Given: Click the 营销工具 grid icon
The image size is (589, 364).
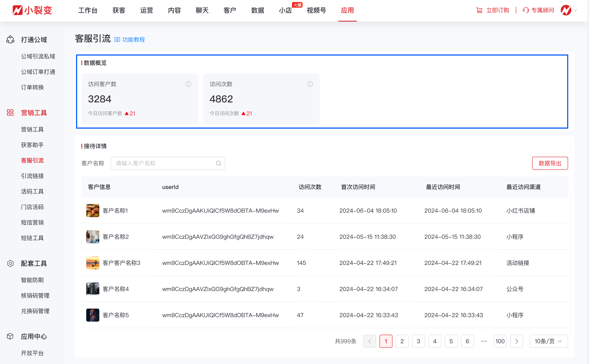Looking at the screenshot, I should (x=10, y=113).
